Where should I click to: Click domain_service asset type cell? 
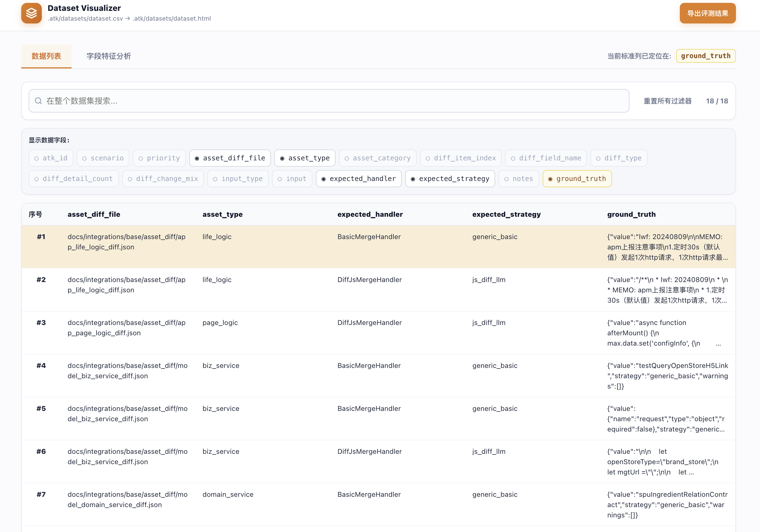228,494
